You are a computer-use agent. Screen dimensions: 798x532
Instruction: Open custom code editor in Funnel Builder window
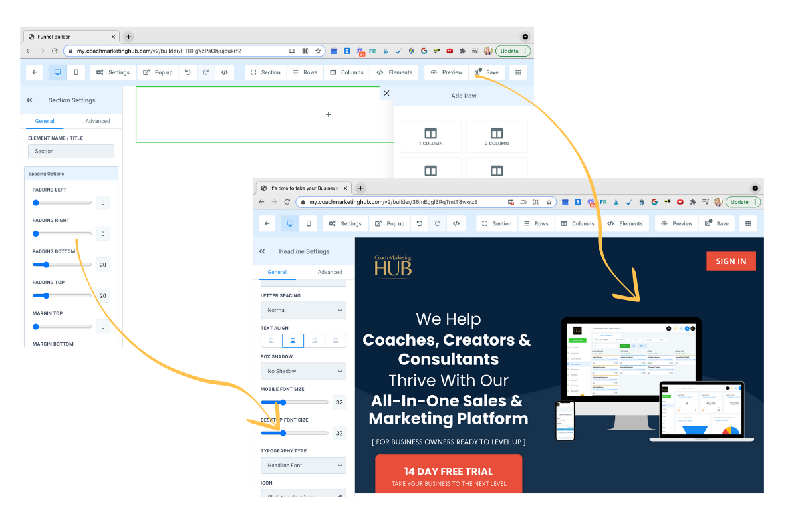pyautogui.click(x=225, y=72)
